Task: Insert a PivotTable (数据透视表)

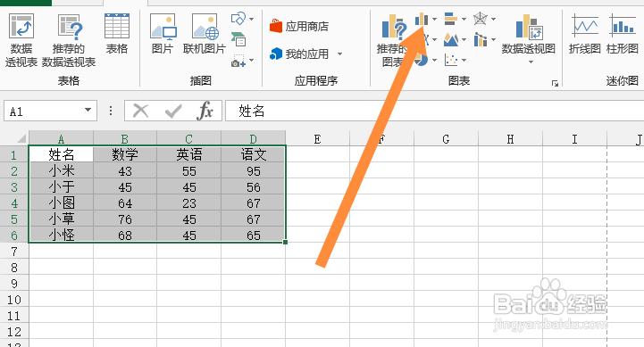Action: pyautogui.click(x=21, y=40)
